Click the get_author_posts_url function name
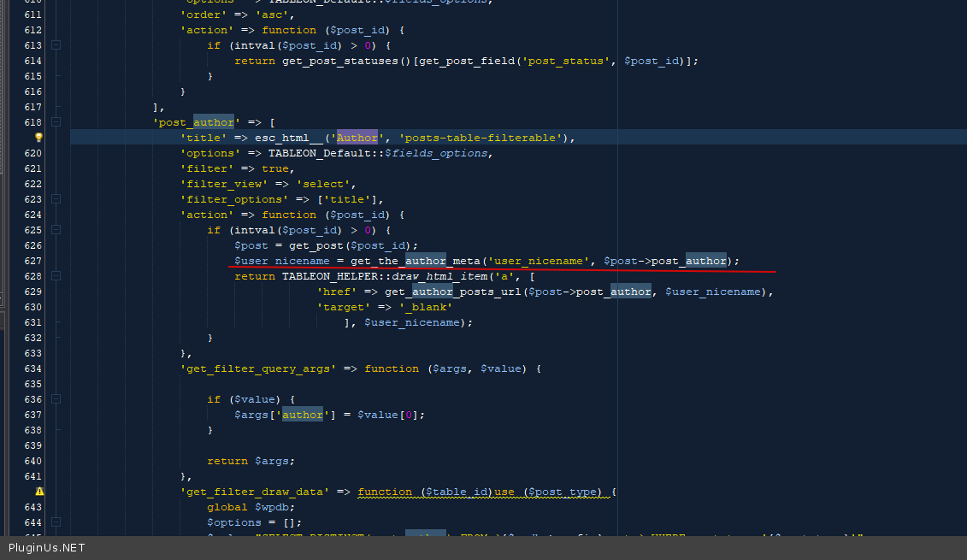 pos(453,292)
